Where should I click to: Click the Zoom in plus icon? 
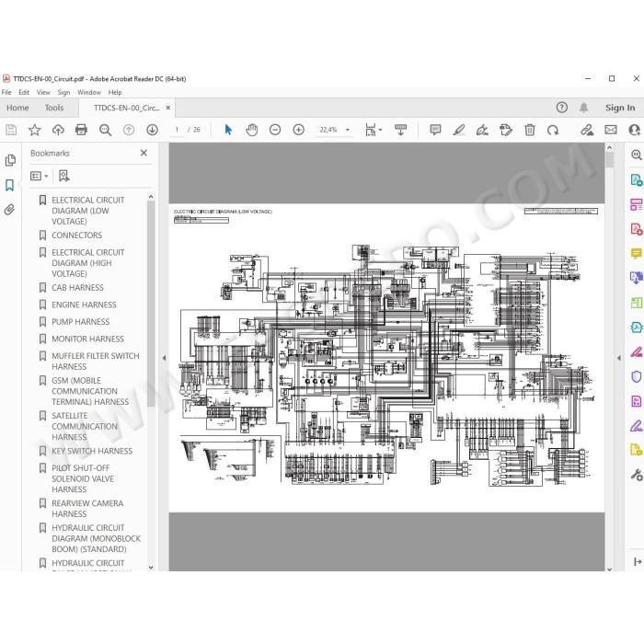pyautogui.click(x=299, y=130)
